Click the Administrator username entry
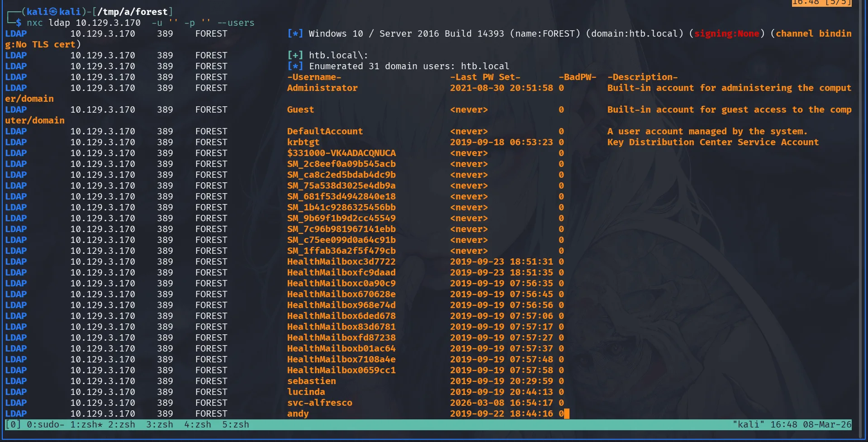This screenshot has width=868, height=442. point(322,88)
